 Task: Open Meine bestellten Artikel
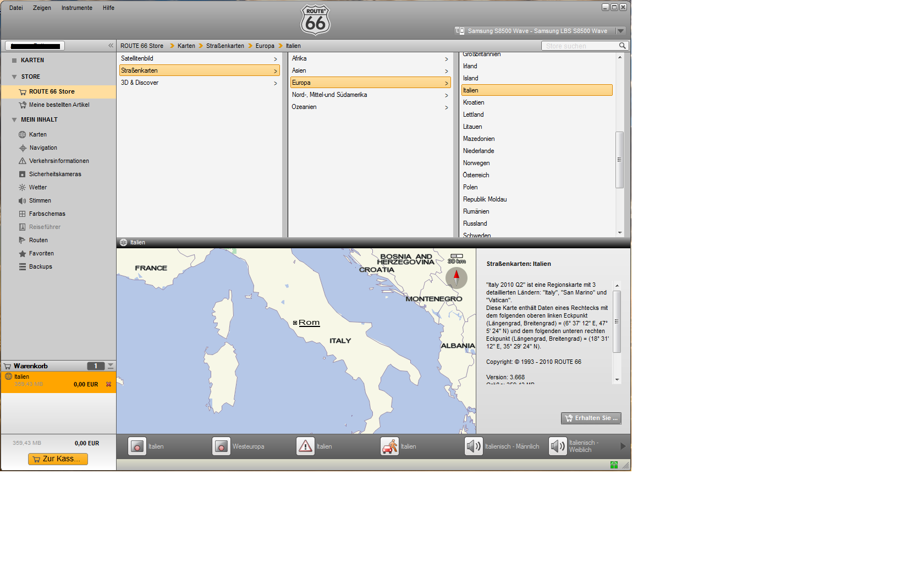click(x=59, y=105)
